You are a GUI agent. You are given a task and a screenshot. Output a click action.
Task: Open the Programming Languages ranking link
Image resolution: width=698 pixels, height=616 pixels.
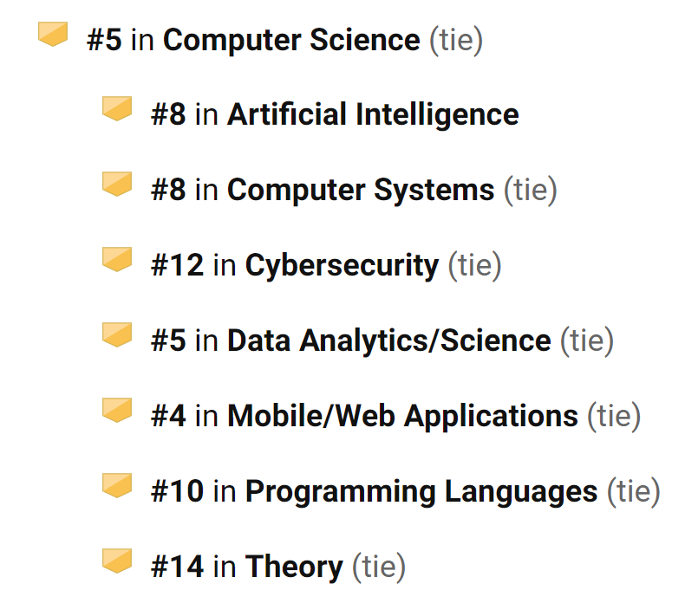click(421, 492)
